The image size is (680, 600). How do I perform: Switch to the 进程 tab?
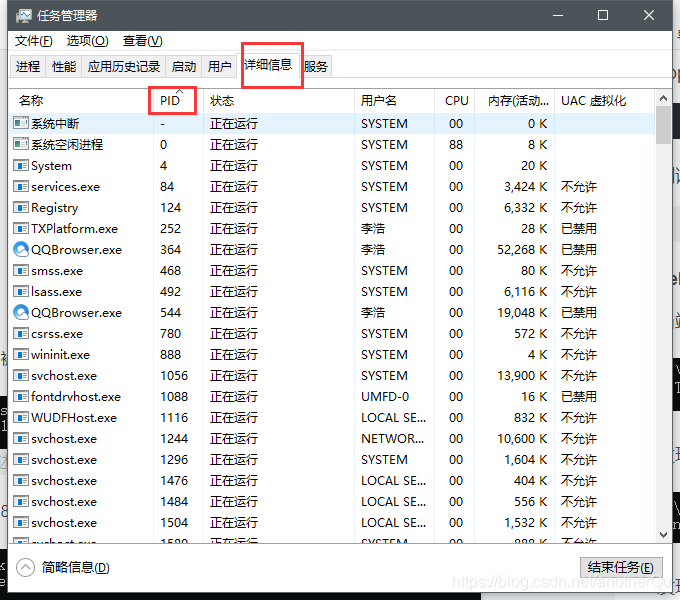coord(28,66)
